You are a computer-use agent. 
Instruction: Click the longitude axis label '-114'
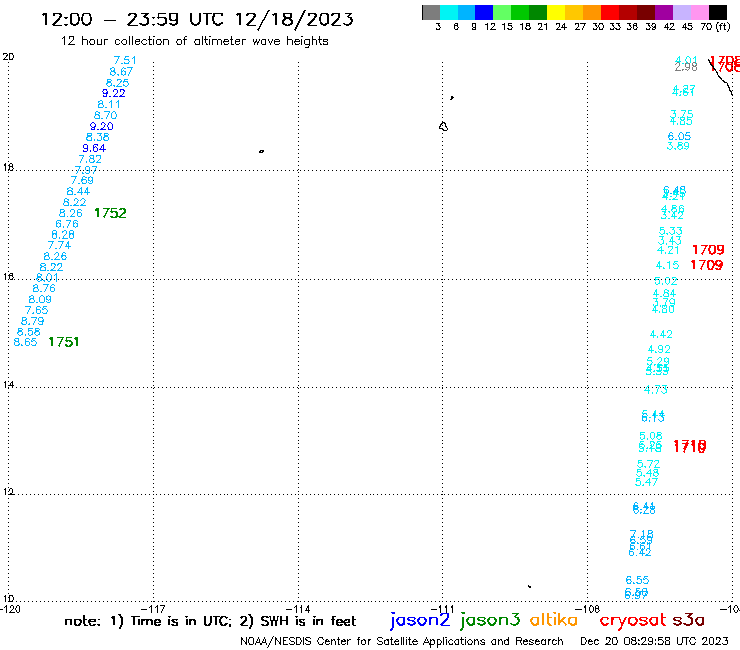(298, 609)
